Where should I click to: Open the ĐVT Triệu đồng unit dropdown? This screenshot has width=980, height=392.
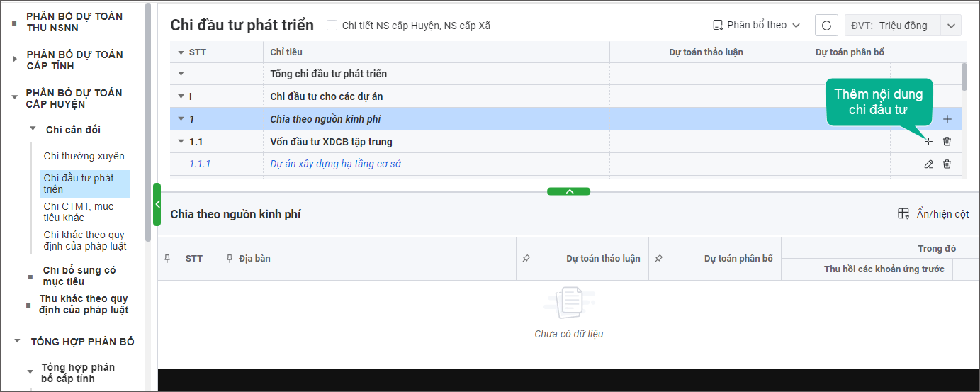950,26
